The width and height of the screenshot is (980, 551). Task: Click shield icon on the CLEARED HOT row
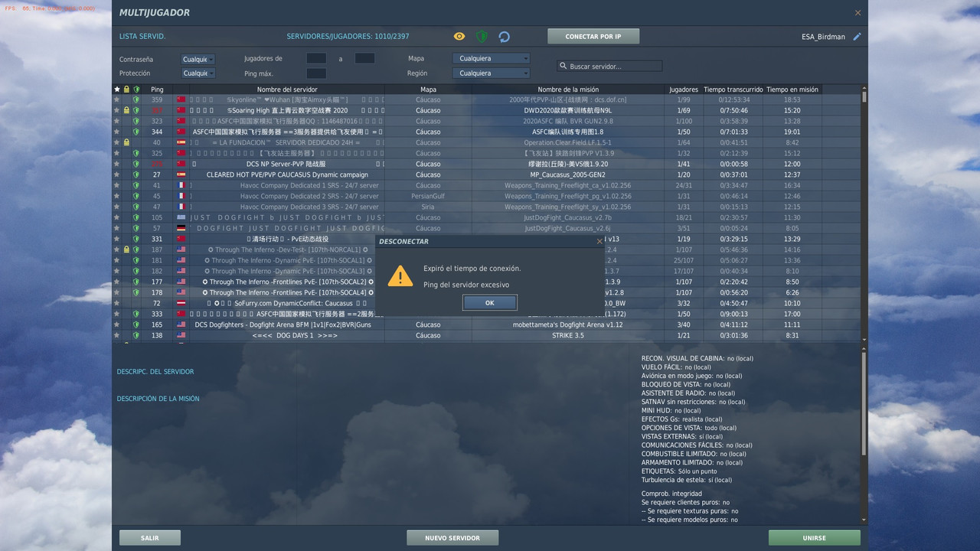(136, 174)
